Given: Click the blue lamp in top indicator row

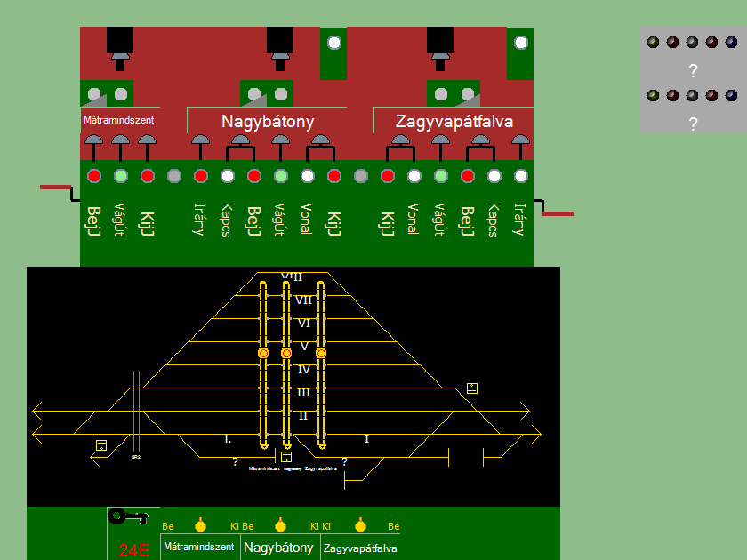Looking at the screenshot, I should [x=731, y=42].
